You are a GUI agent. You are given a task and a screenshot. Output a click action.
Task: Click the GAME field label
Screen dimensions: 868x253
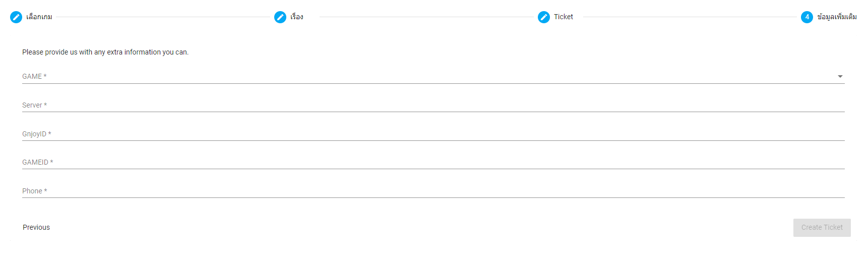click(34, 76)
